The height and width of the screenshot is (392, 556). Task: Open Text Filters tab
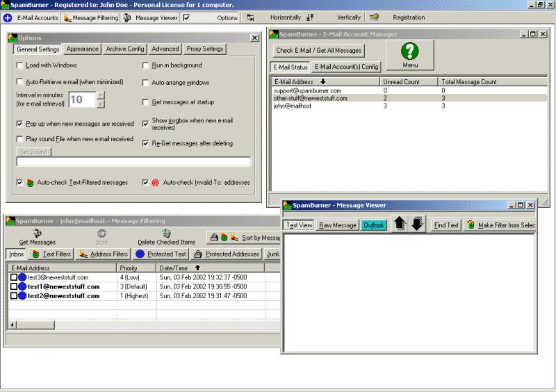click(51, 254)
